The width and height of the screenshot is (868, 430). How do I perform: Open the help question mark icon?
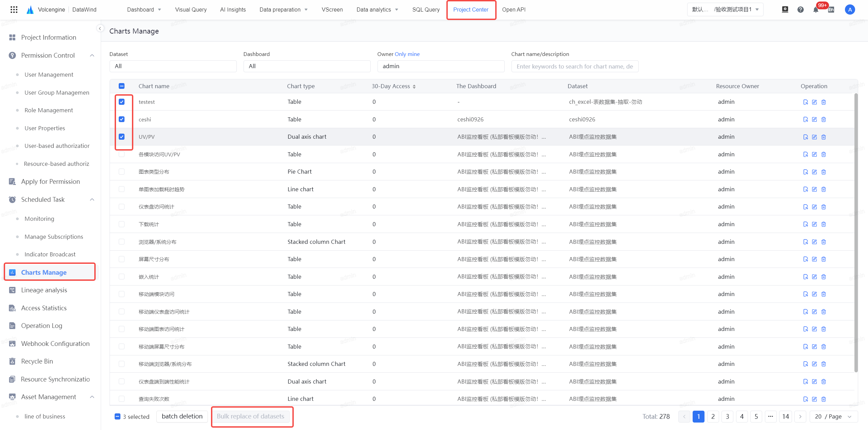[x=801, y=9]
